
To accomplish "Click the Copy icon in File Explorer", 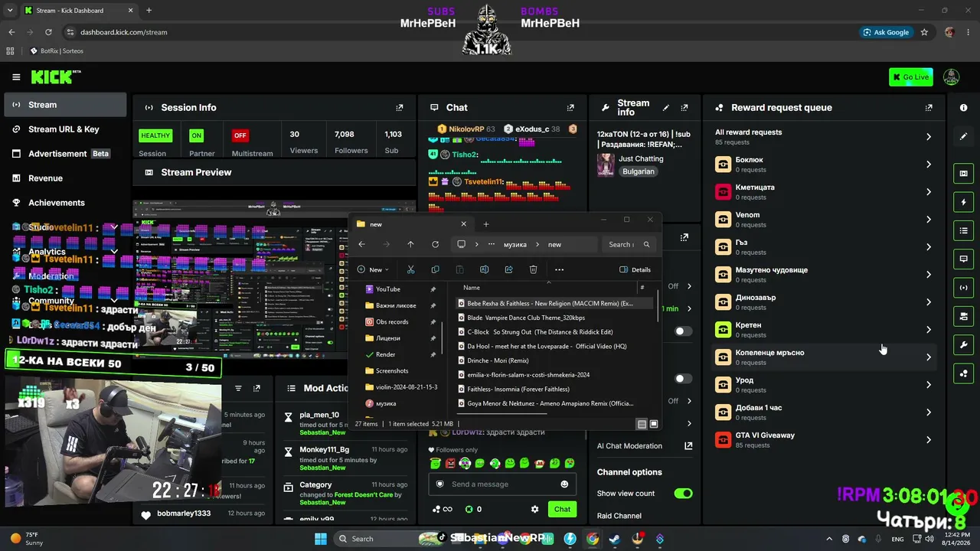I will (x=435, y=269).
